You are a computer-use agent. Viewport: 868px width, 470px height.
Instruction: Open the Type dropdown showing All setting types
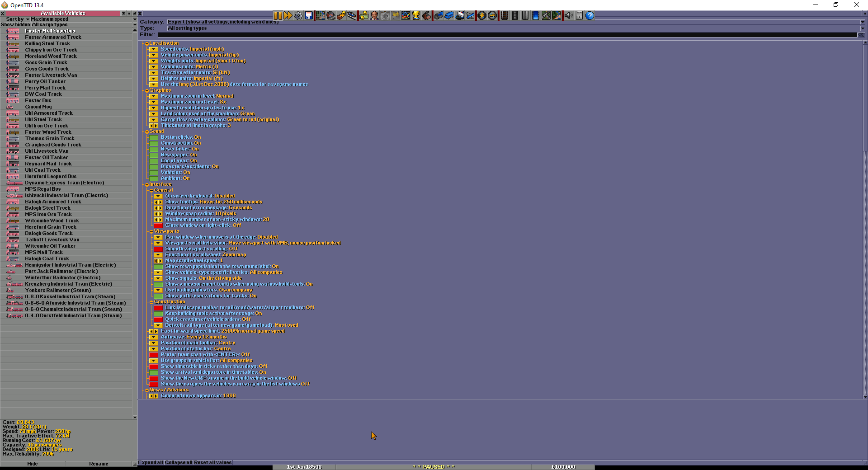click(516, 28)
